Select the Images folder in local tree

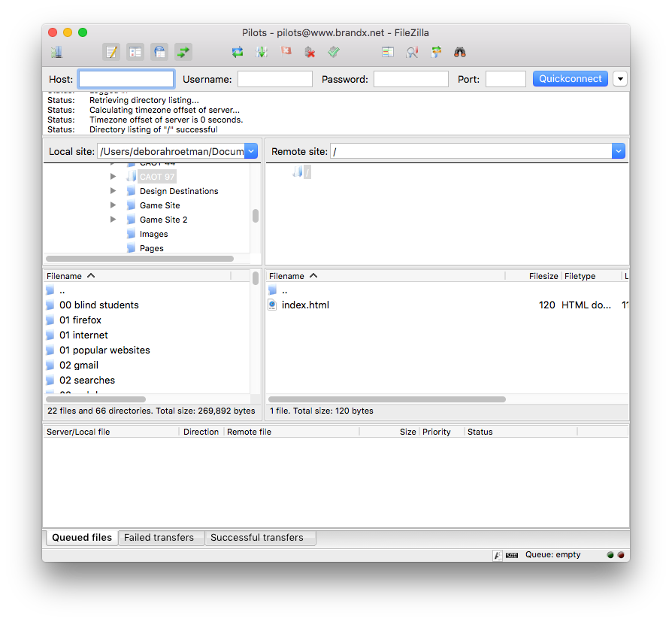click(153, 234)
